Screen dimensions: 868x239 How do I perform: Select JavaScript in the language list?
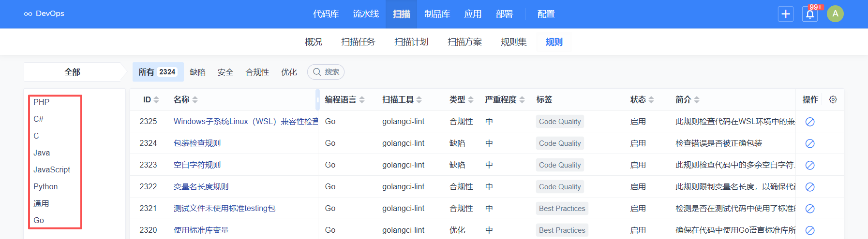(52, 169)
